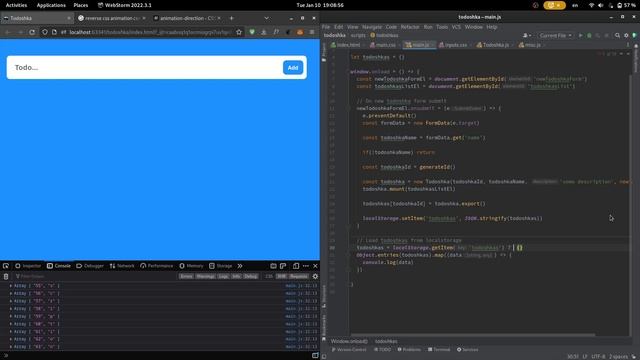The image size is (640, 360).
Task: Open the Network tab in DevTools
Action: click(122, 266)
